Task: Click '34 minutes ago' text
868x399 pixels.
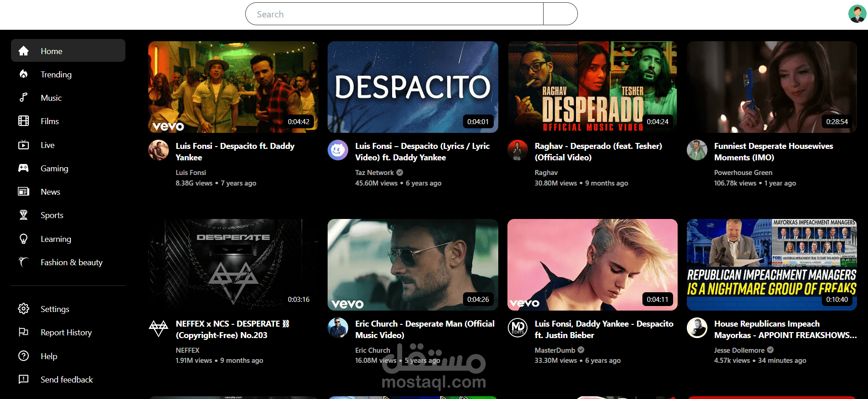Action: coord(782,361)
